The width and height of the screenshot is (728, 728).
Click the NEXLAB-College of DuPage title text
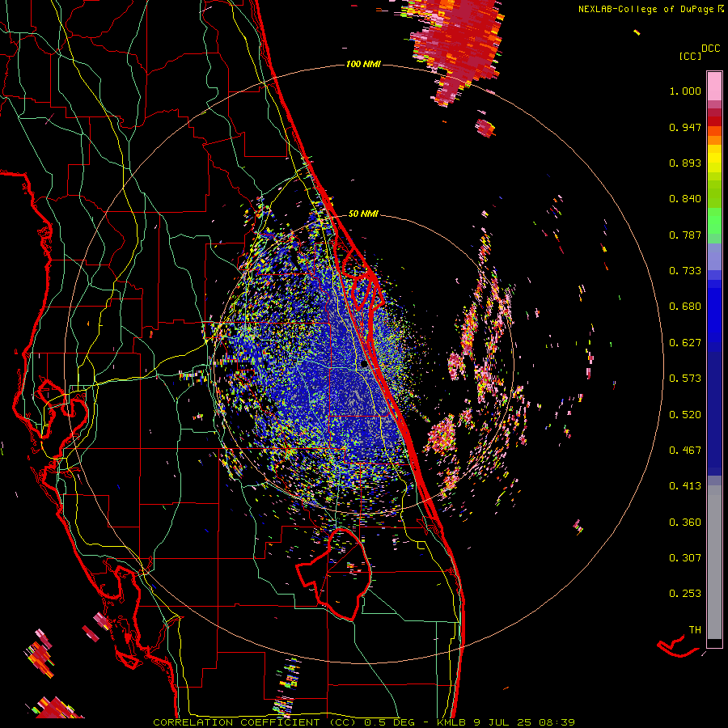click(x=646, y=9)
